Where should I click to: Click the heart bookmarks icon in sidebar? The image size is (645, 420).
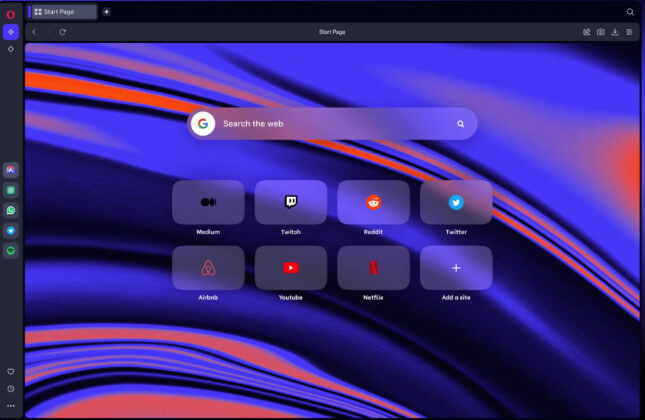(11, 372)
